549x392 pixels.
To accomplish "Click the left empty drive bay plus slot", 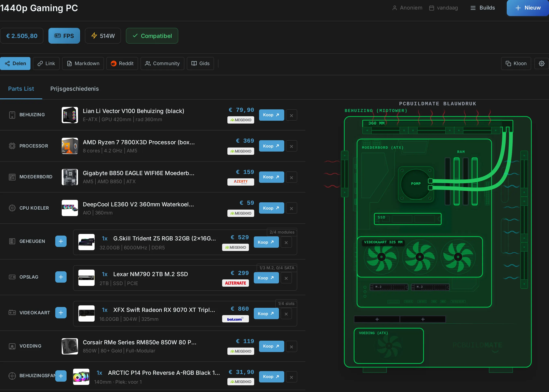I will 377,319.
